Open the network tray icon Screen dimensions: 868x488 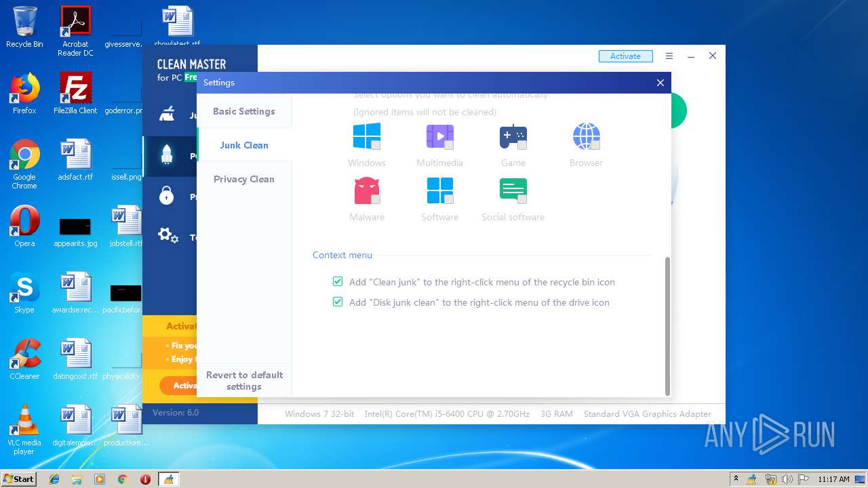(x=771, y=479)
